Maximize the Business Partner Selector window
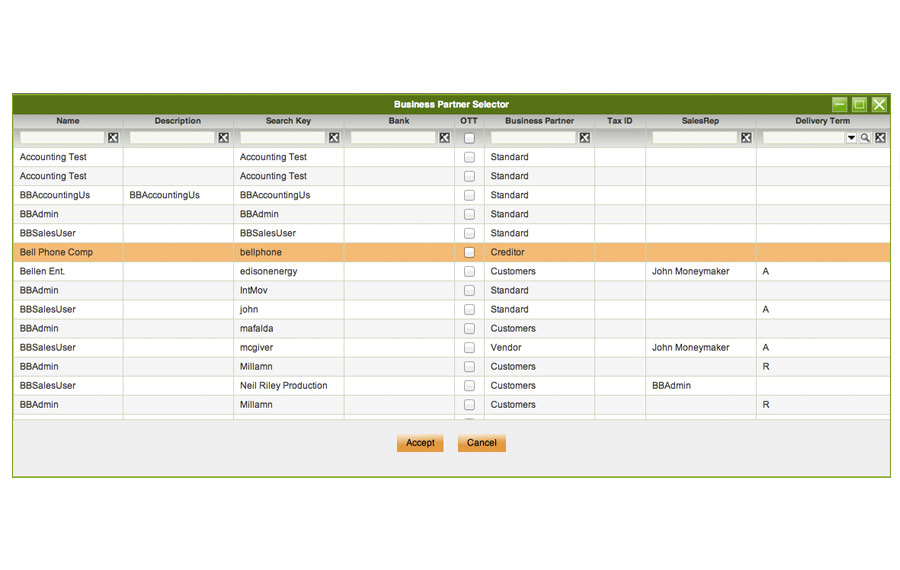Image resolution: width=900 pixels, height=570 pixels. point(859,104)
